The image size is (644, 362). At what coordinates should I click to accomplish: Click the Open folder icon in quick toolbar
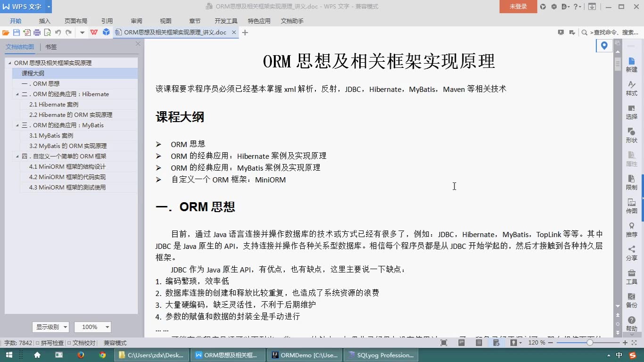(6, 33)
